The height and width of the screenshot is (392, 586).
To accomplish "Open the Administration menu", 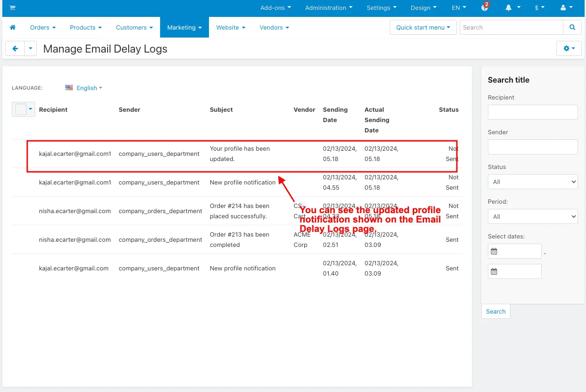I will pyautogui.click(x=329, y=8).
